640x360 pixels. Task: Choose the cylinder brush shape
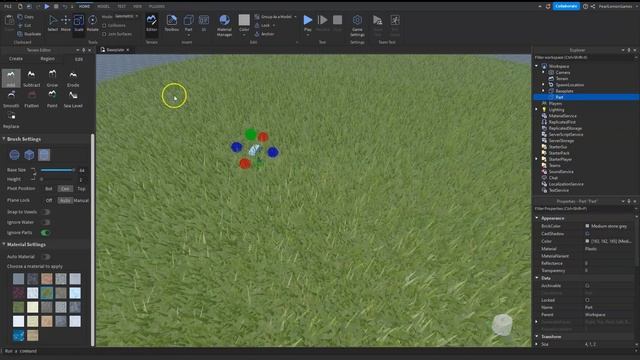pos(44,155)
